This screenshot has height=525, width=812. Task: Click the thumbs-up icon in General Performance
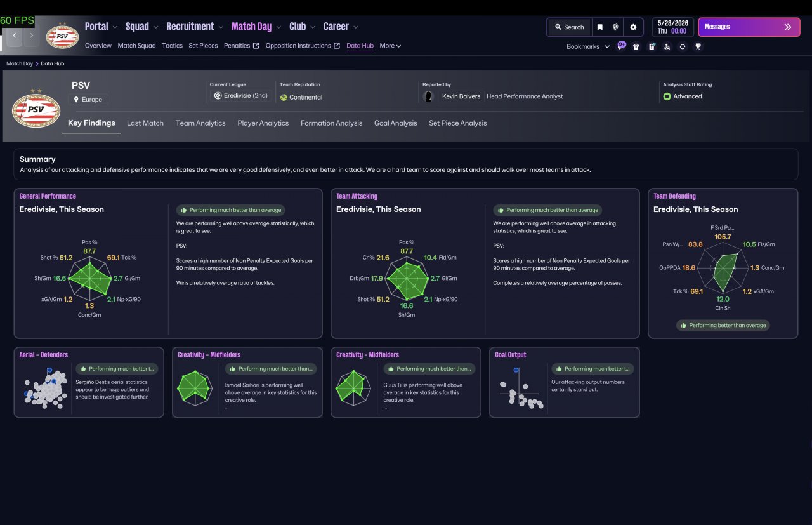(x=184, y=210)
